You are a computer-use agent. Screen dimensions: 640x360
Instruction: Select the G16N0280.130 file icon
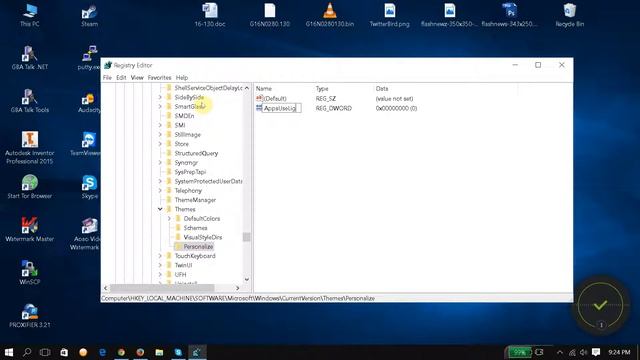click(x=270, y=15)
